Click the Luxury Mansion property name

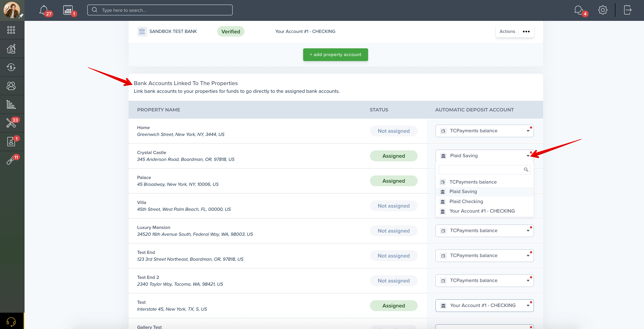[x=153, y=227]
